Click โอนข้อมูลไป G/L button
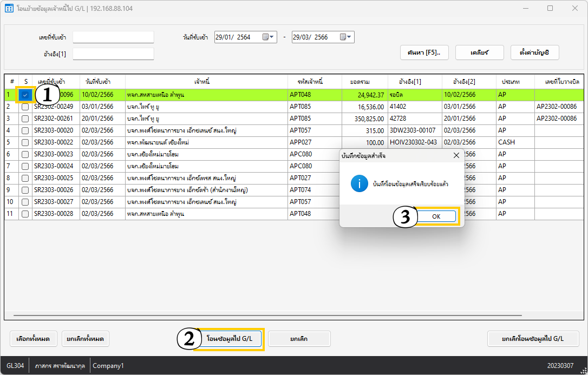 [x=229, y=339]
